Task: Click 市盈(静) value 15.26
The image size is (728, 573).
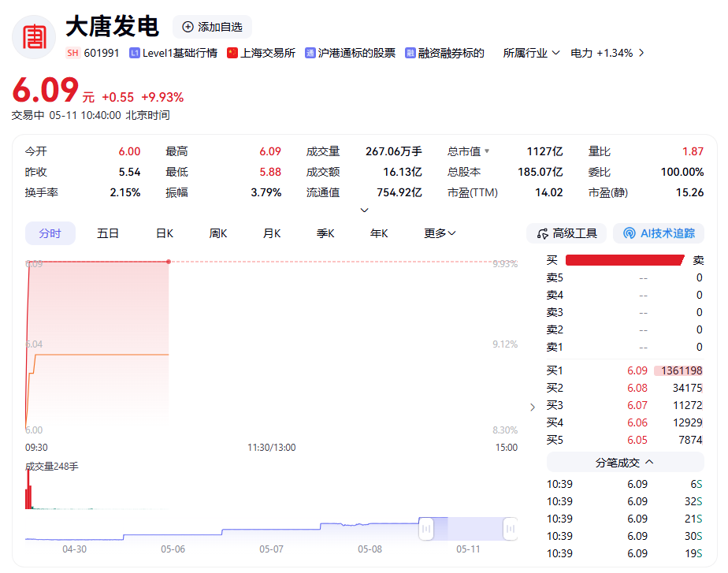Action: click(x=689, y=192)
